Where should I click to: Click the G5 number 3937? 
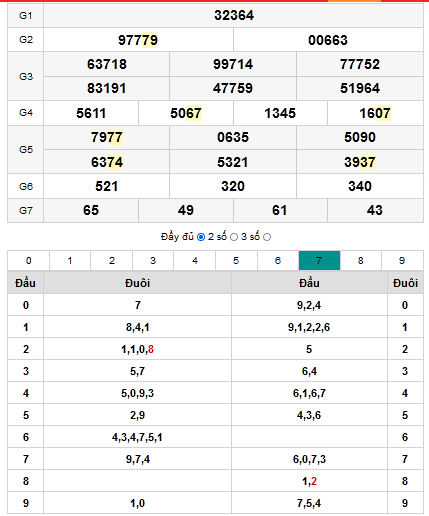pos(360,162)
